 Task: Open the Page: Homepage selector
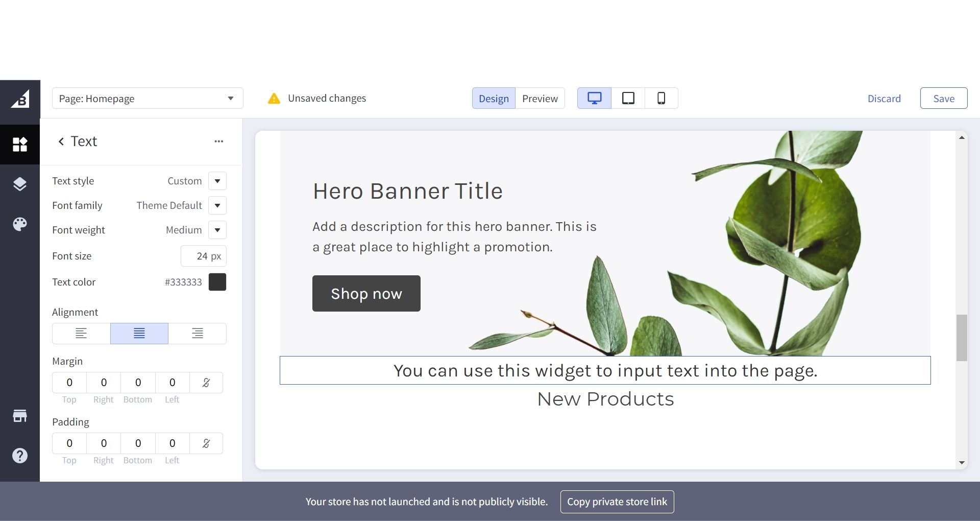click(x=148, y=98)
